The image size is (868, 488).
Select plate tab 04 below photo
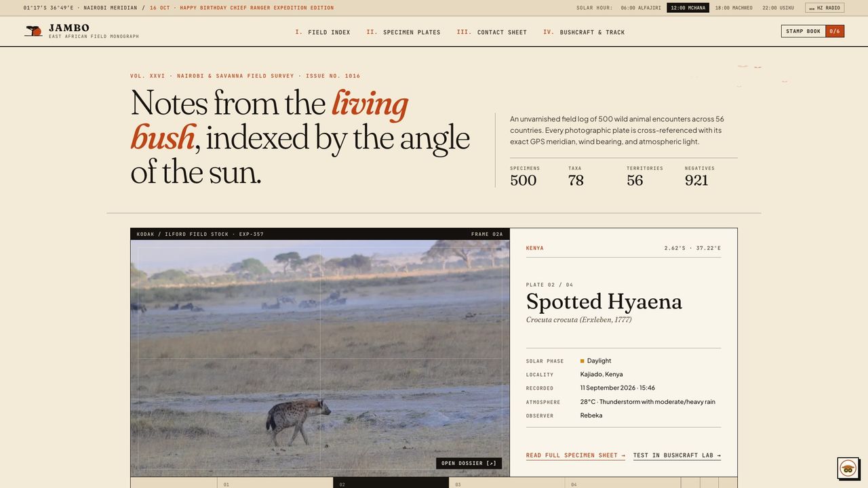click(623, 483)
